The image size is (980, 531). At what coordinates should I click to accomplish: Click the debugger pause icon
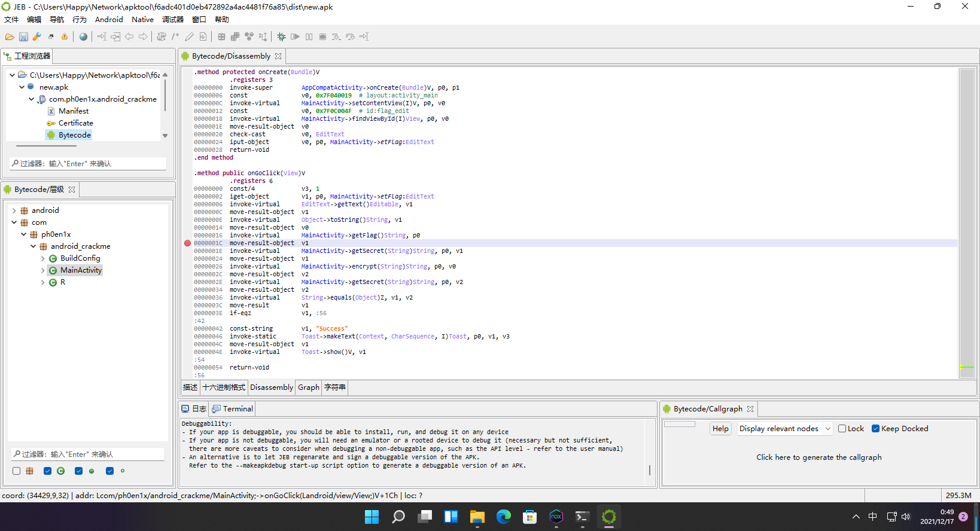click(309, 36)
